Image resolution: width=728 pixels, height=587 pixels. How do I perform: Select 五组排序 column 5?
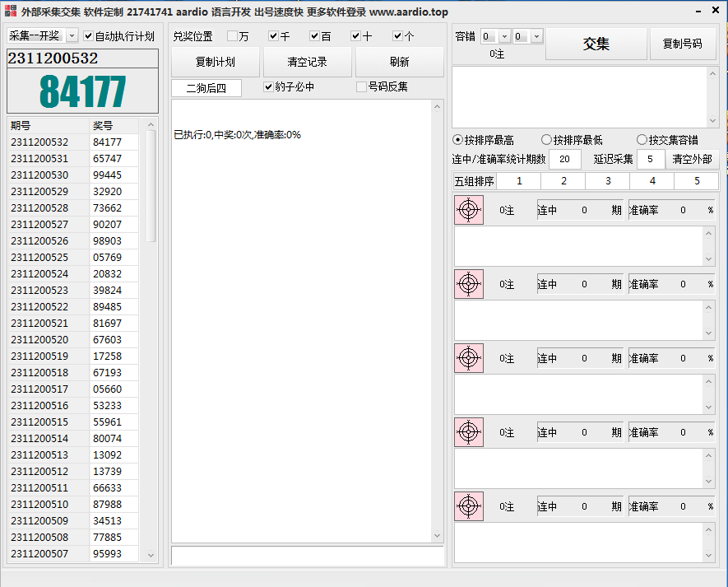(697, 181)
